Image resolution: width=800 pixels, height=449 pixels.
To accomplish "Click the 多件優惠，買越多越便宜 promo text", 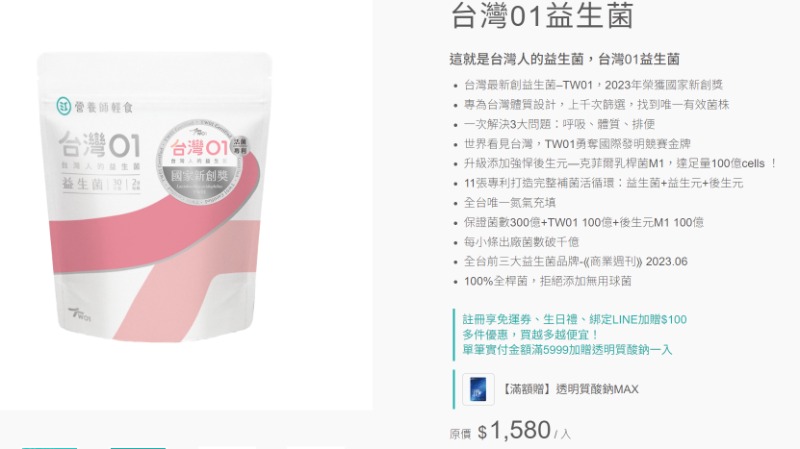I will click(531, 335).
